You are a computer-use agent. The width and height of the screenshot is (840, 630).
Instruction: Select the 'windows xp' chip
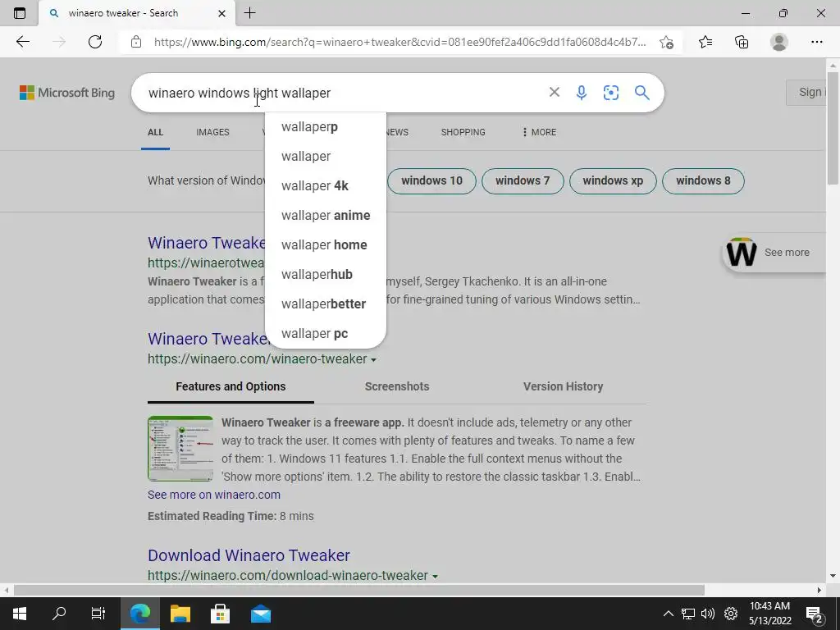[613, 180]
